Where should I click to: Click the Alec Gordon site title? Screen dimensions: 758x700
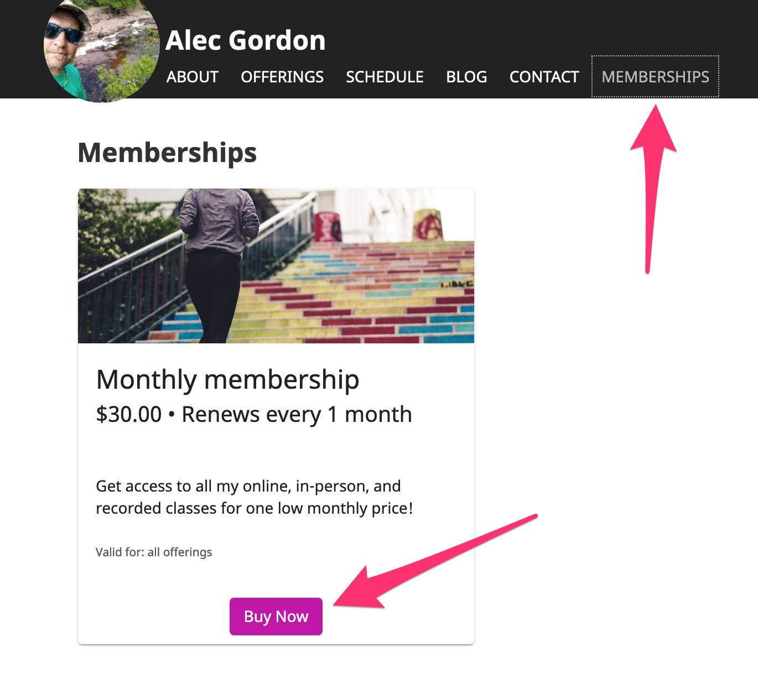coord(246,40)
